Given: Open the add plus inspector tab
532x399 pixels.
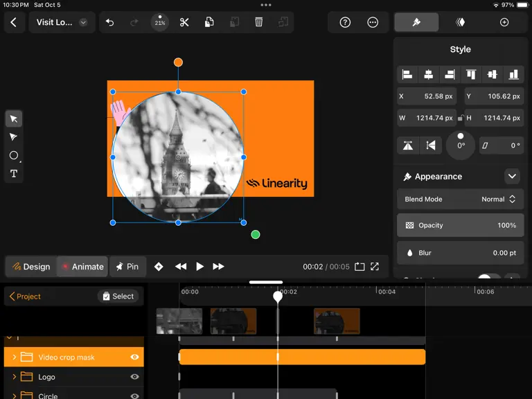Looking at the screenshot, I should click(504, 22).
